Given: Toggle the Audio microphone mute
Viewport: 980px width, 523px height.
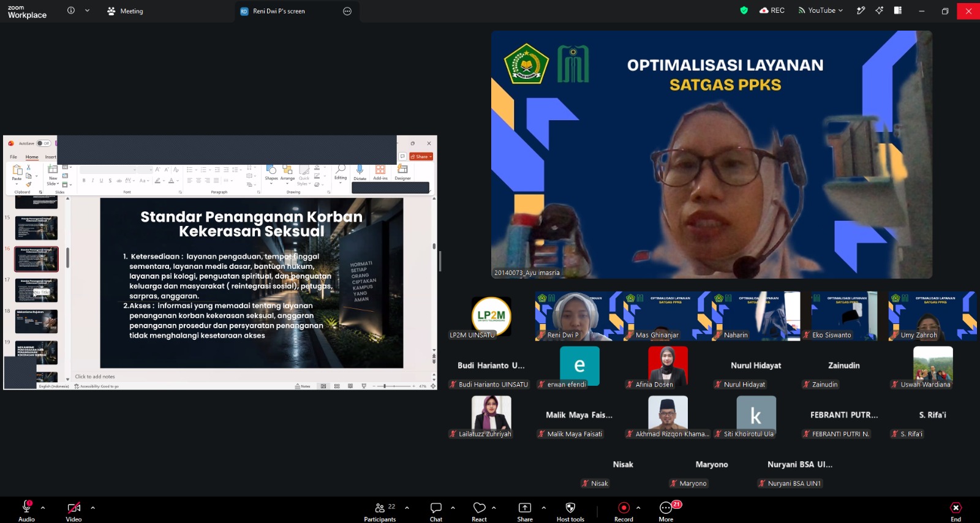Looking at the screenshot, I should coord(26,506).
